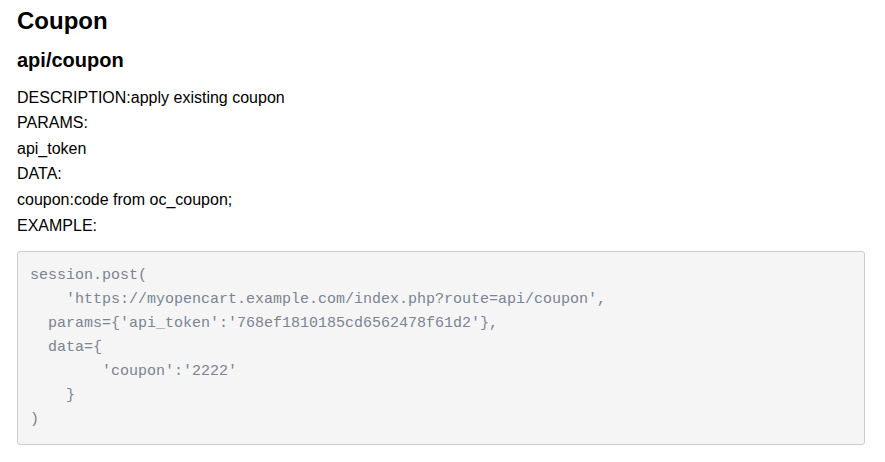The height and width of the screenshot is (462, 885).
Task: Click session.post( in the code block
Action: (89, 274)
